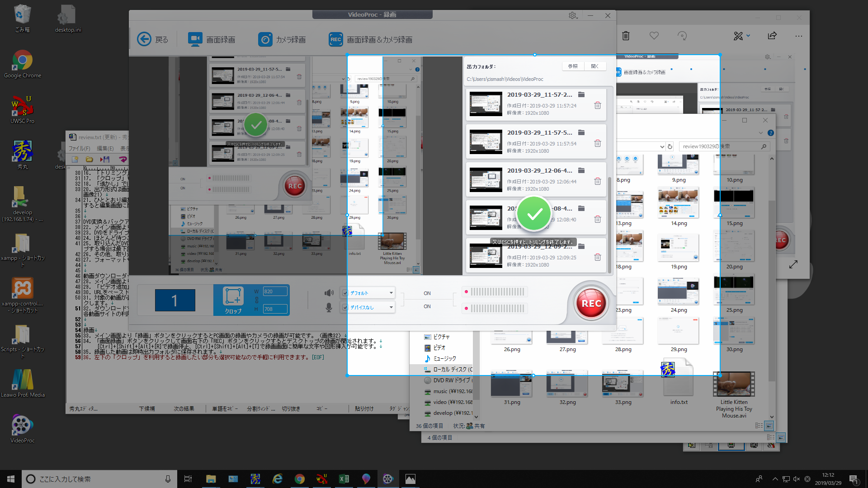The height and width of the screenshot is (488, 868).
Task: Uncheck デバイスなし microphone checkbox
Action: pos(345,307)
